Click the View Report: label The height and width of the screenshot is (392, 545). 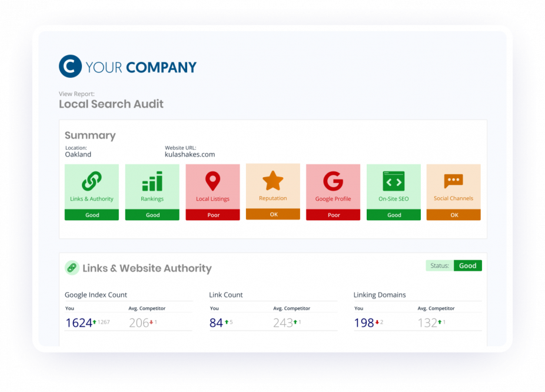pyautogui.click(x=77, y=94)
